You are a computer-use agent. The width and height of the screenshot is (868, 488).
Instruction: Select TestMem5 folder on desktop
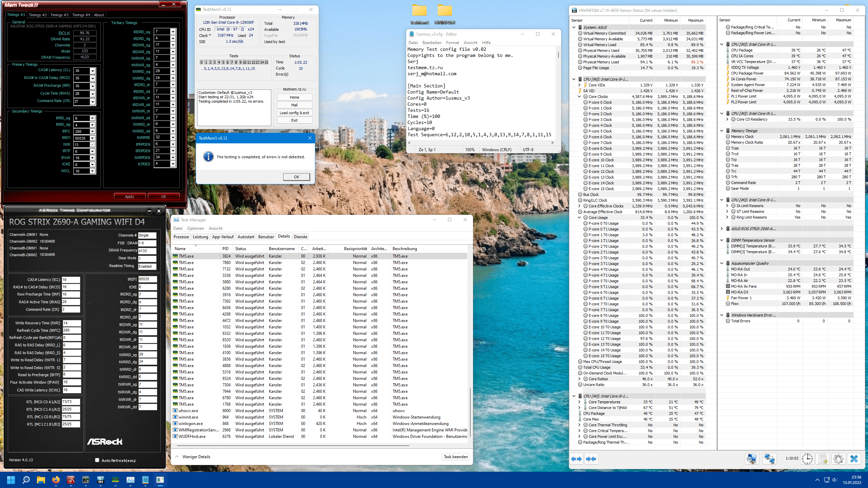419,15
